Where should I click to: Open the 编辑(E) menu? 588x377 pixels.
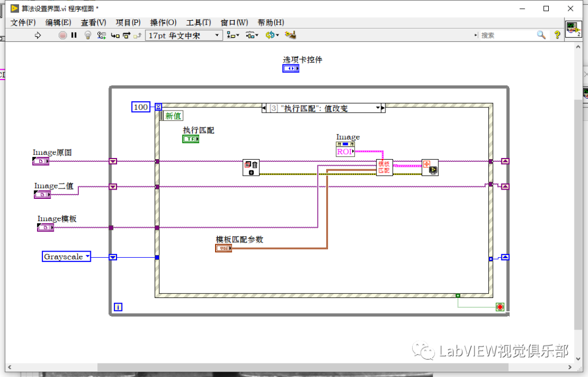(x=58, y=22)
